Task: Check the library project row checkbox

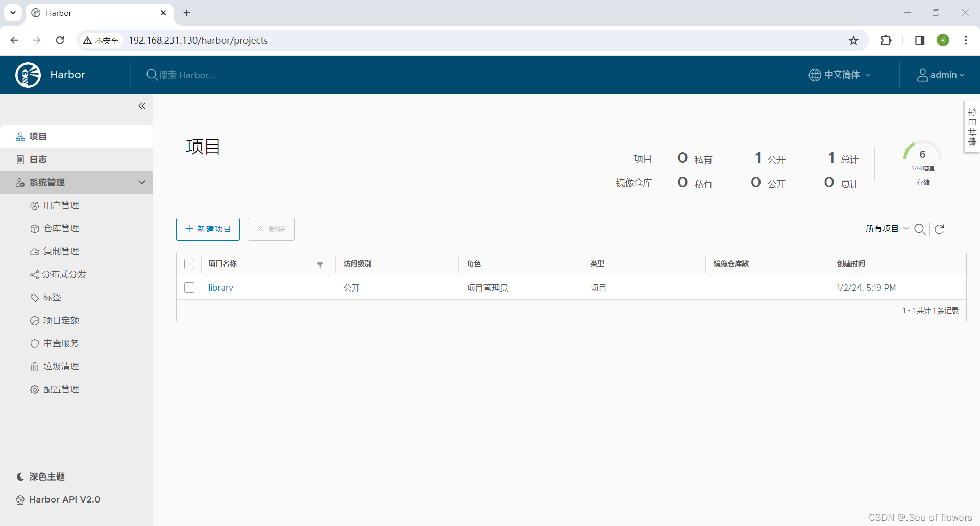Action: (189, 288)
